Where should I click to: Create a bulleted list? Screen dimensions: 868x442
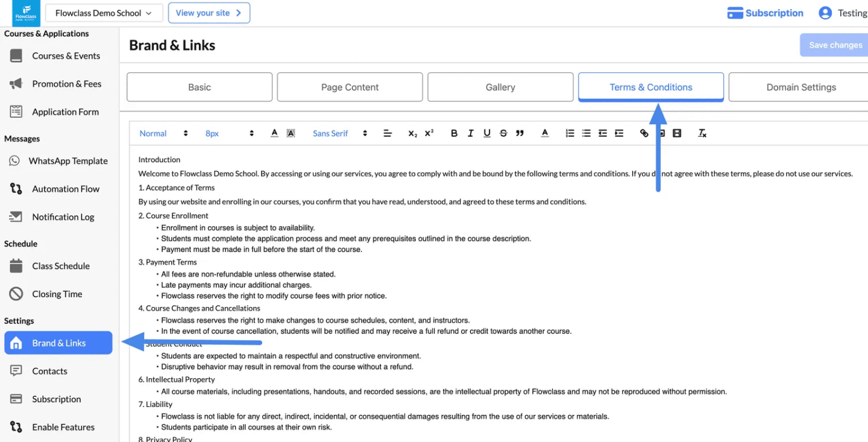[x=586, y=133]
